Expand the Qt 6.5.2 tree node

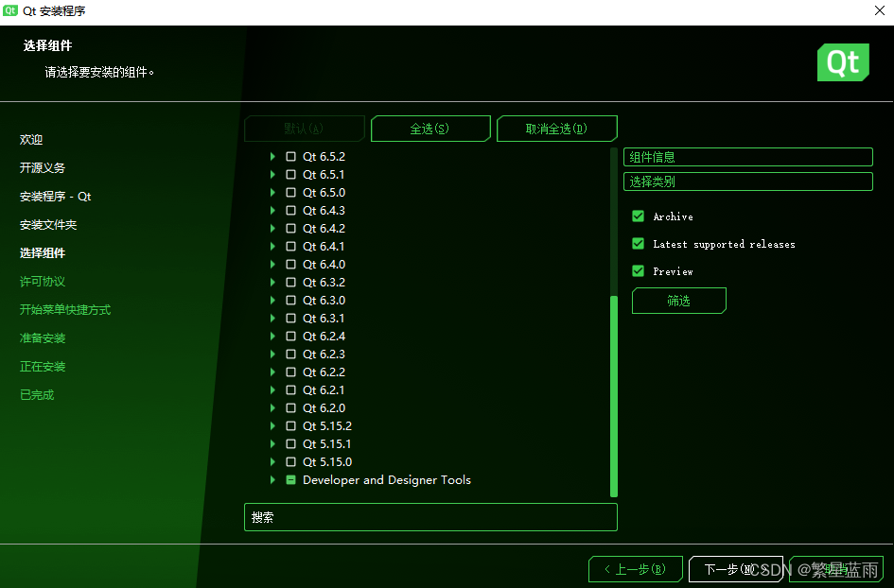tap(272, 156)
